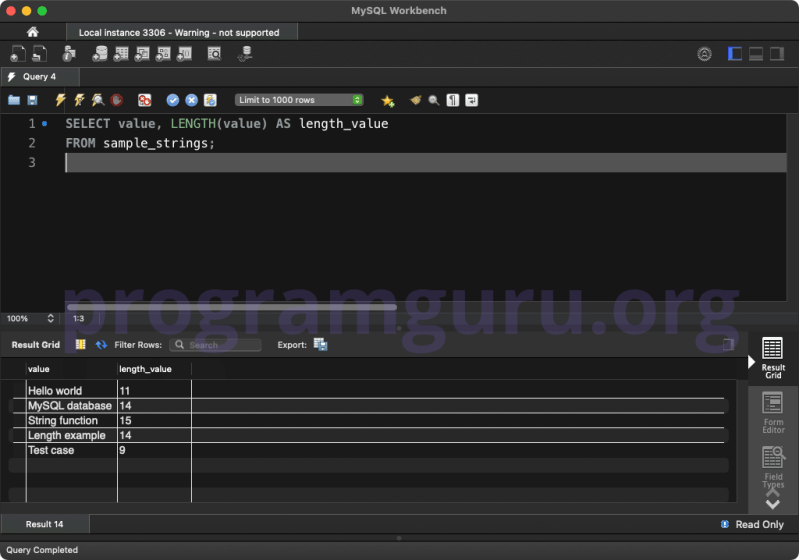Select Local instance 3306 connection tab

point(182,33)
